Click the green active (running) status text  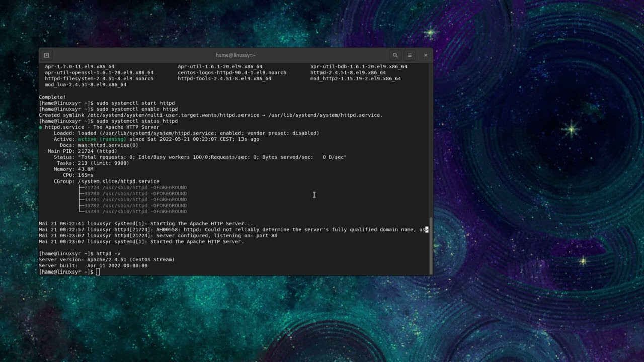pyautogui.click(x=102, y=139)
